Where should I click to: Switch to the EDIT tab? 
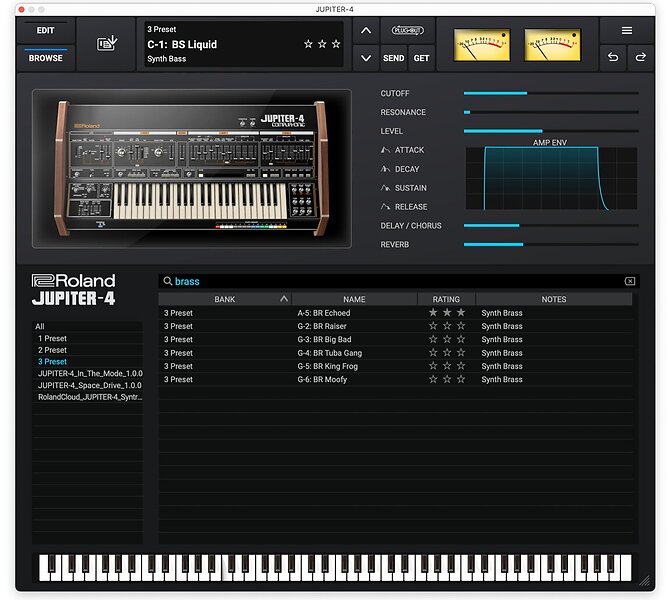[45, 30]
